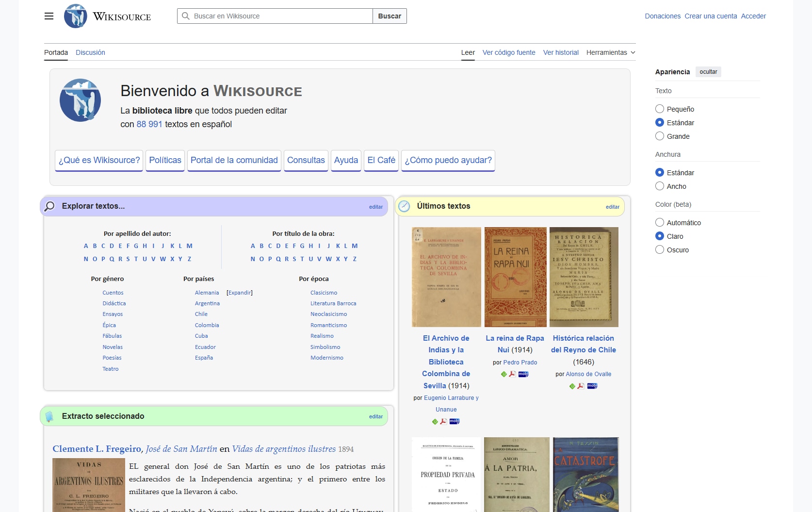
Task: Select Estándar text size
Action: [660, 122]
